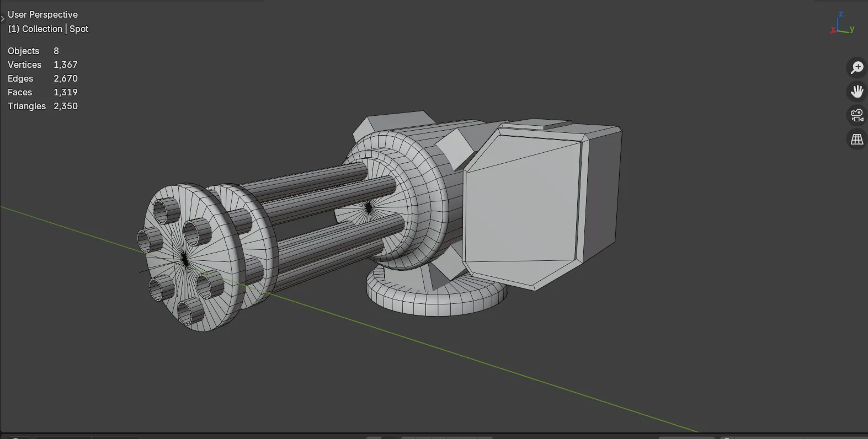
Task: Click the blue Z axis on the gizmo
Action: pos(840,14)
